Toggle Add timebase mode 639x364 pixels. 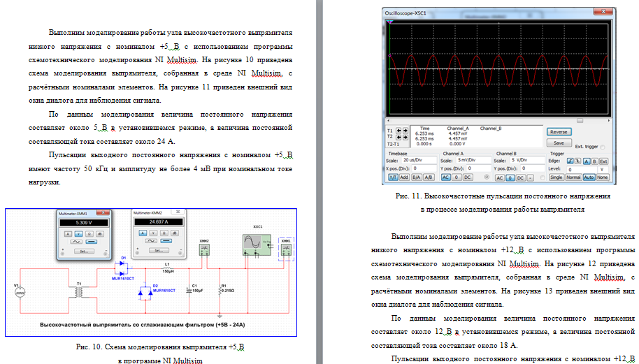click(x=404, y=177)
